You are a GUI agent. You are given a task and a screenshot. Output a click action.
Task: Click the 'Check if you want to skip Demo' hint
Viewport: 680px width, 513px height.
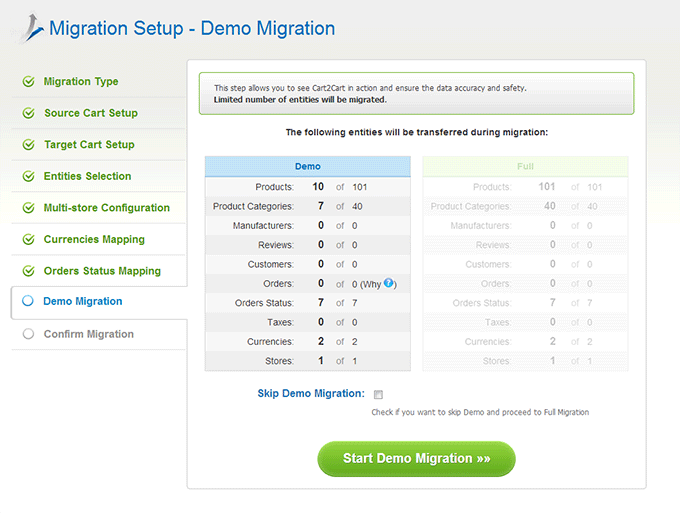point(480,412)
